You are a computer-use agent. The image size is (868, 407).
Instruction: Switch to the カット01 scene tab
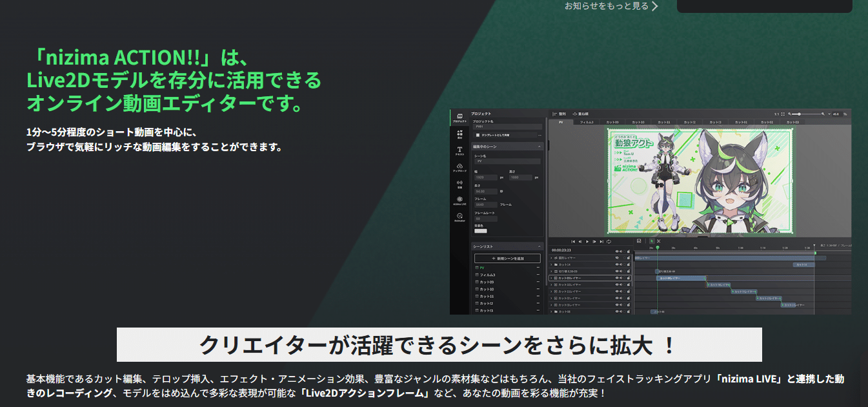click(x=741, y=121)
